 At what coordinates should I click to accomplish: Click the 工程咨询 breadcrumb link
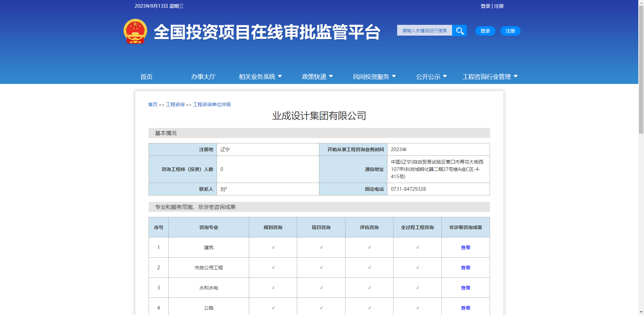tap(175, 104)
